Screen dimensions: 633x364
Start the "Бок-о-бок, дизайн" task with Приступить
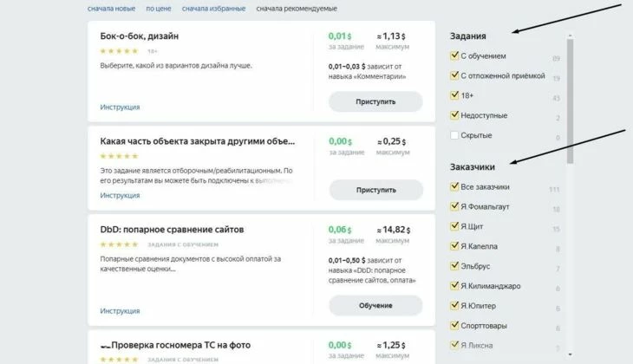point(375,101)
